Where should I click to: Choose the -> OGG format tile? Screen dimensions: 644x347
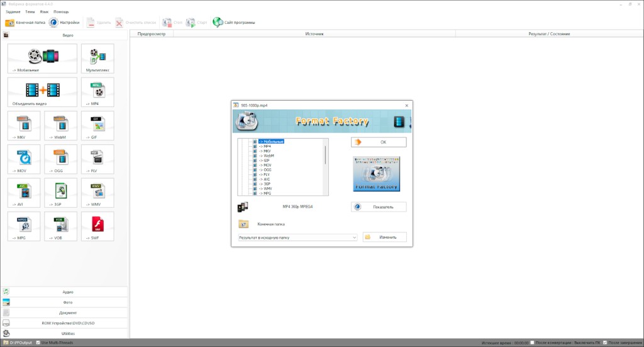[x=60, y=159]
